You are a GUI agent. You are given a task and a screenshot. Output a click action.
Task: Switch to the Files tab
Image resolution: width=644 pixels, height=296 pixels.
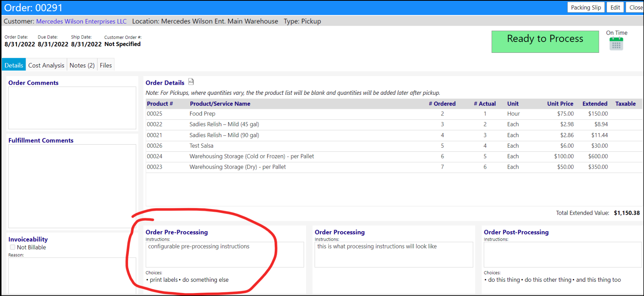tap(106, 65)
